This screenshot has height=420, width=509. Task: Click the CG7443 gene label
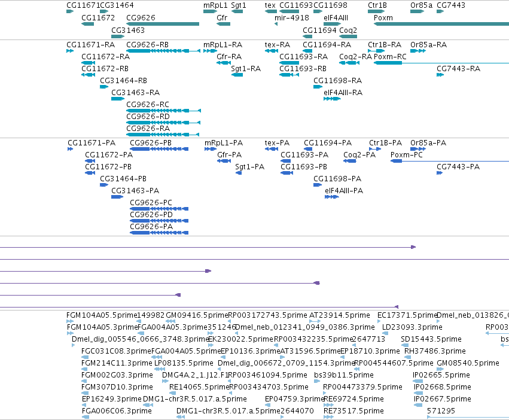(451, 5)
